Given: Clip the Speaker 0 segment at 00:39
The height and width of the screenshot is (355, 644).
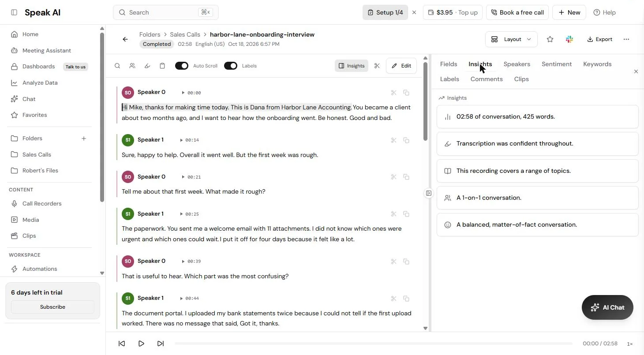Looking at the screenshot, I should 394,262.
